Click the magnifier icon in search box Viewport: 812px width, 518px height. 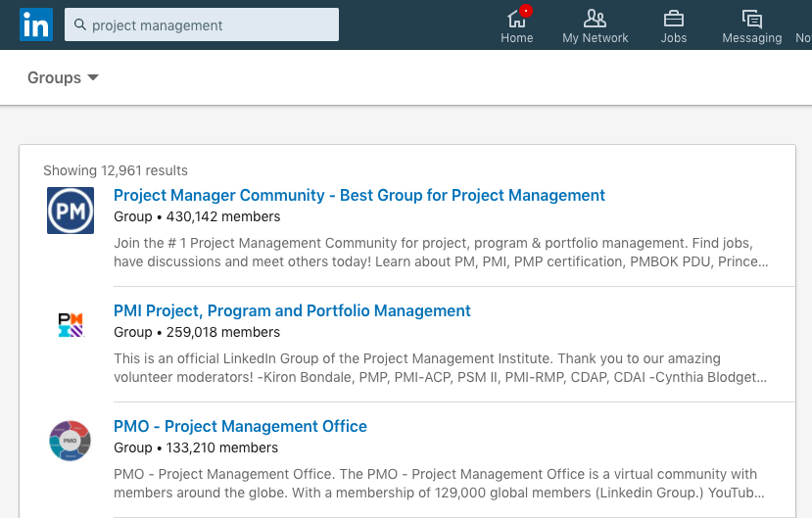click(x=79, y=24)
